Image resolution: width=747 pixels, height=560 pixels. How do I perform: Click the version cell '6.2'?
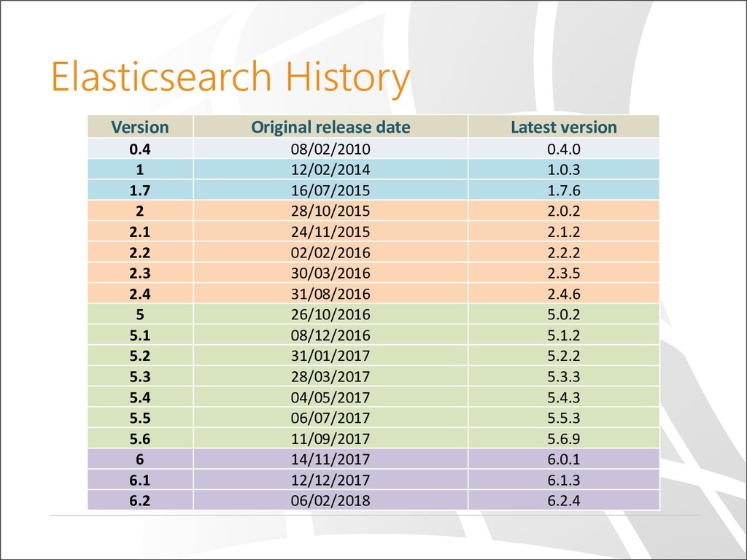(140, 501)
